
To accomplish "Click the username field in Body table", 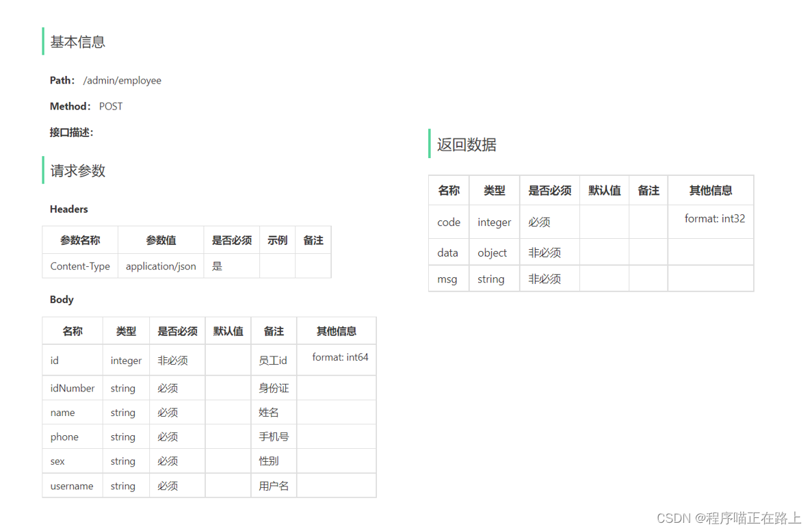I will pyautogui.click(x=72, y=486).
